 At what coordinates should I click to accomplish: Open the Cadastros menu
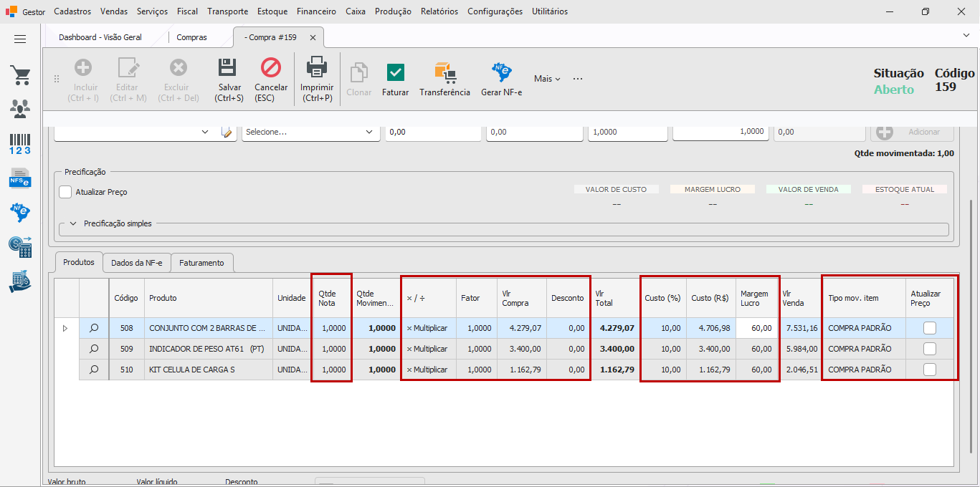tap(72, 11)
